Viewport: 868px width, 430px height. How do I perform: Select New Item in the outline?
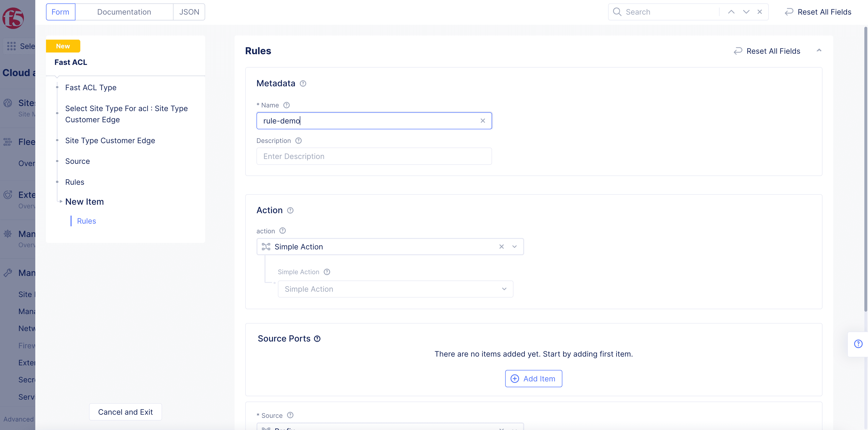pyautogui.click(x=84, y=202)
